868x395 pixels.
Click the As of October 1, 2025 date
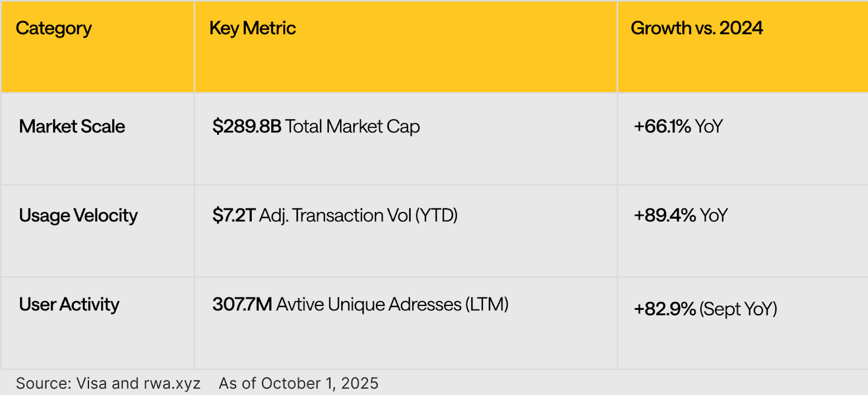(298, 384)
